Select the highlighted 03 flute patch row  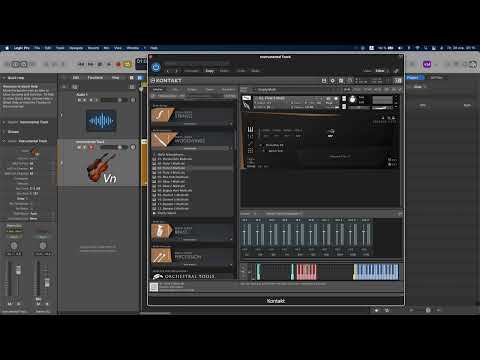(192, 168)
